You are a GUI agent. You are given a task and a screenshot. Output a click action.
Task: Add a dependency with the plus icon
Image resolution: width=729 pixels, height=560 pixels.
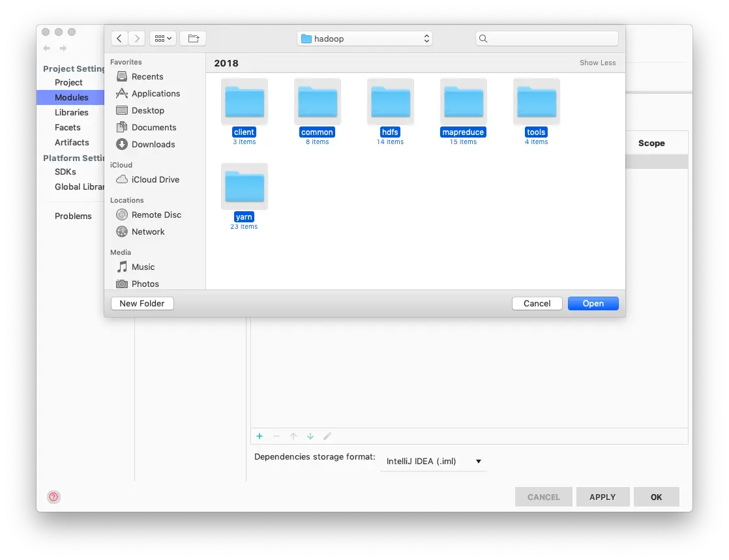click(260, 436)
